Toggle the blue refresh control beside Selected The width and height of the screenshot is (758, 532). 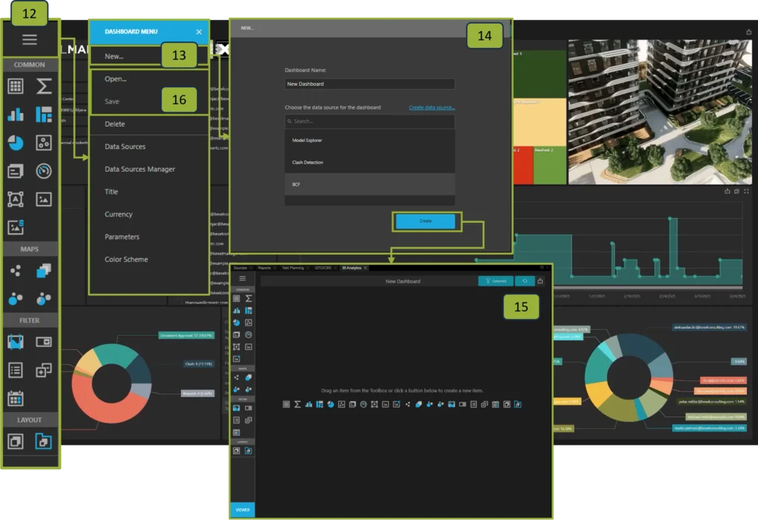coord(525,281)
